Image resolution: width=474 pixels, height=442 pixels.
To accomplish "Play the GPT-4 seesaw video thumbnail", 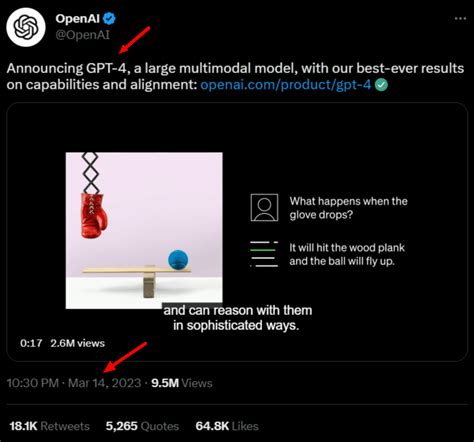I will (x=237, y=232).
